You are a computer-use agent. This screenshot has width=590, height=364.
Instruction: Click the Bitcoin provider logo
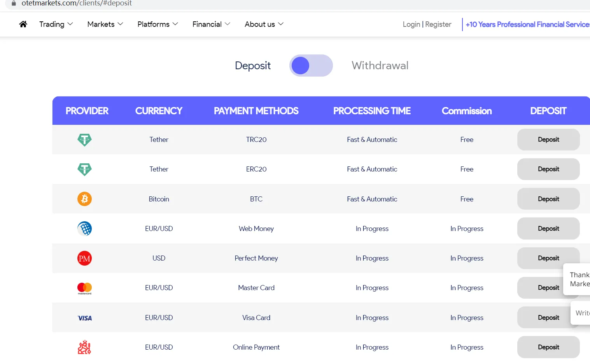(84, 199)
